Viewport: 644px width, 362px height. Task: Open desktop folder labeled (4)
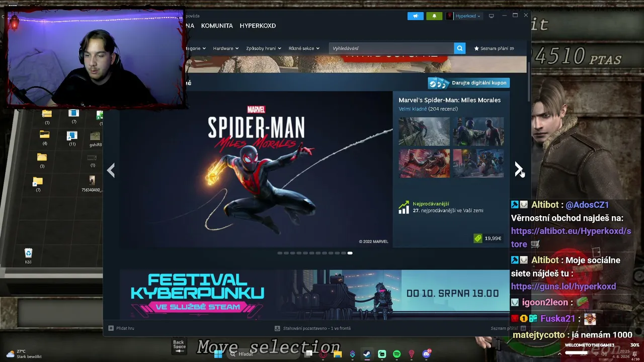click(x=44, y=138)
